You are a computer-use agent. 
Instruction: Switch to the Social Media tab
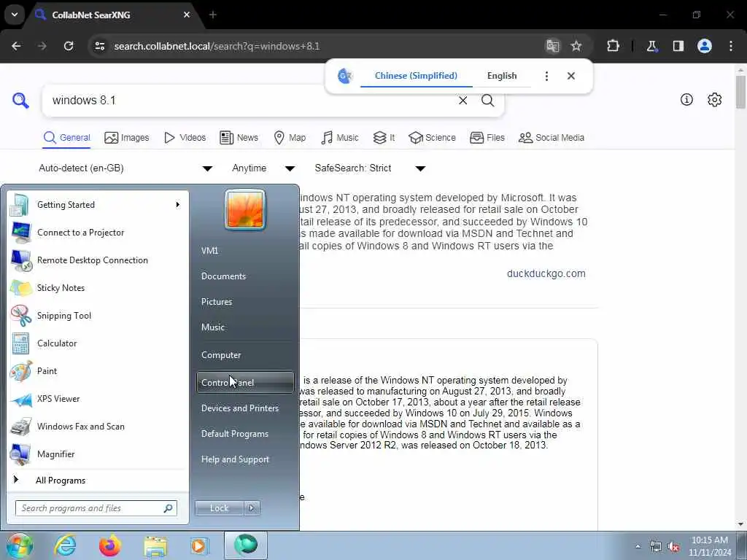(x=551, y=138)
